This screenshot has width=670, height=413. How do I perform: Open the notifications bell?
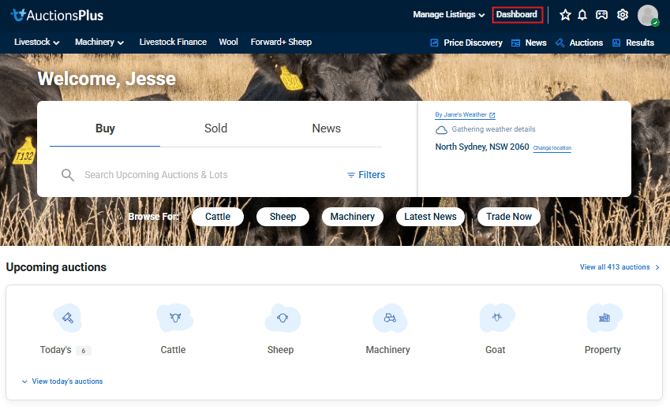582,15
